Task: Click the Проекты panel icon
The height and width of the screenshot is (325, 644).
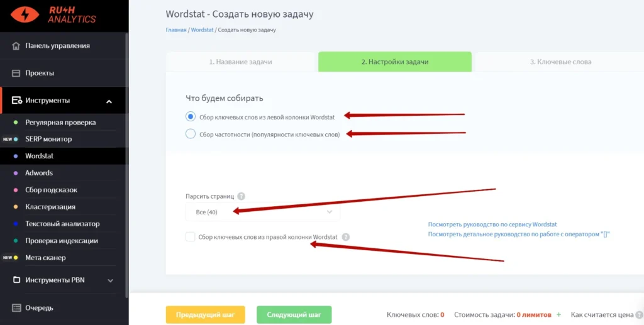Action: point(16,73)
